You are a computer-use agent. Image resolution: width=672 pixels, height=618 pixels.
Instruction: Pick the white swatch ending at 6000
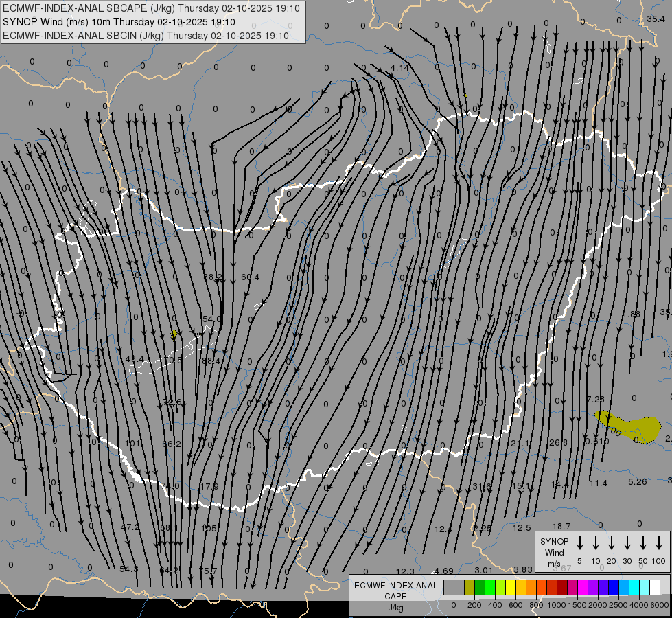(654, 588)
